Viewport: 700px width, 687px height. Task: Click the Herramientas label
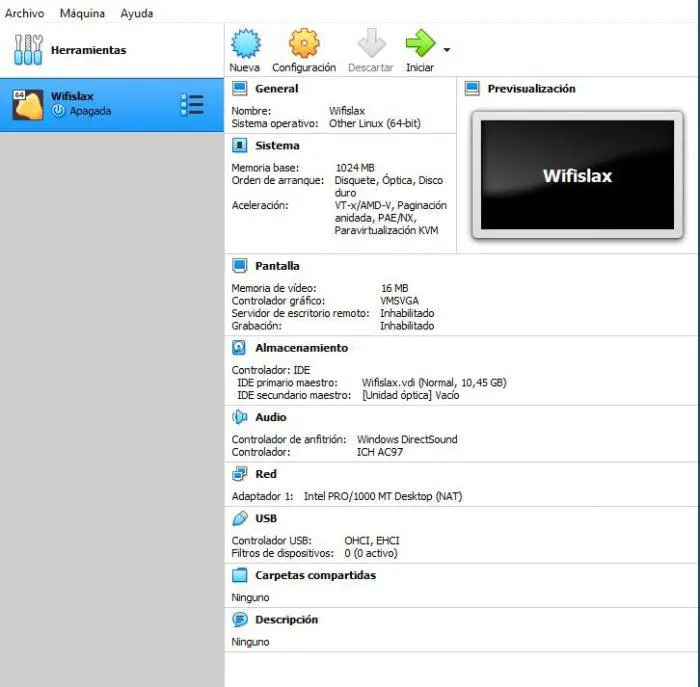click(x=88, y=50)
